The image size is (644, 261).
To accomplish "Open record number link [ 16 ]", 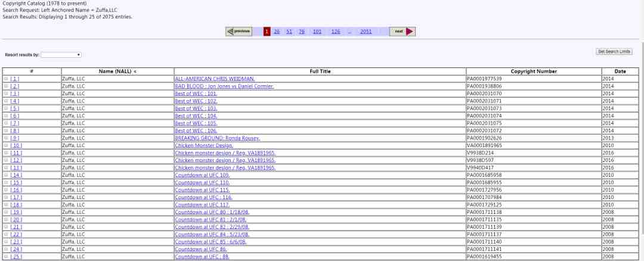I will (x=16, y=190).
